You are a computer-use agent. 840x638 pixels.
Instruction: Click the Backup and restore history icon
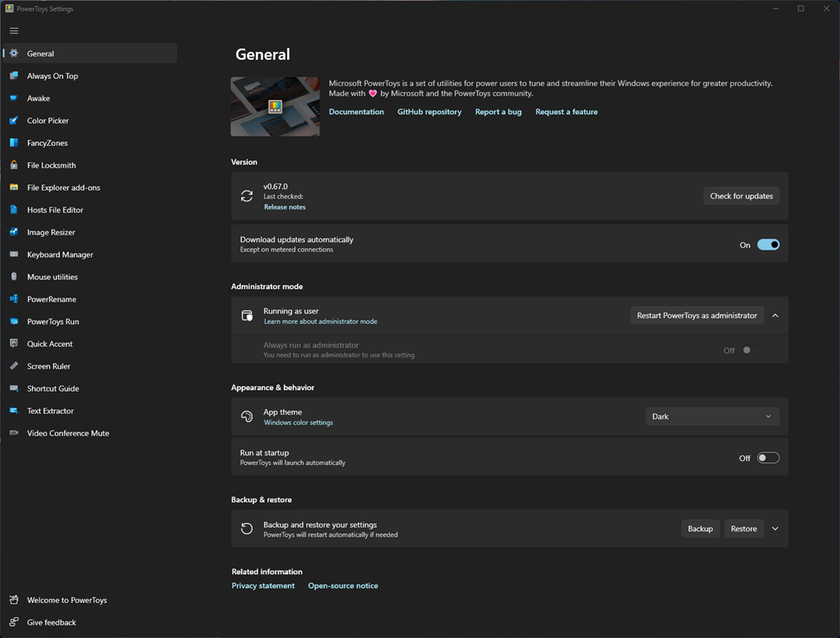[x=247, y=529]
